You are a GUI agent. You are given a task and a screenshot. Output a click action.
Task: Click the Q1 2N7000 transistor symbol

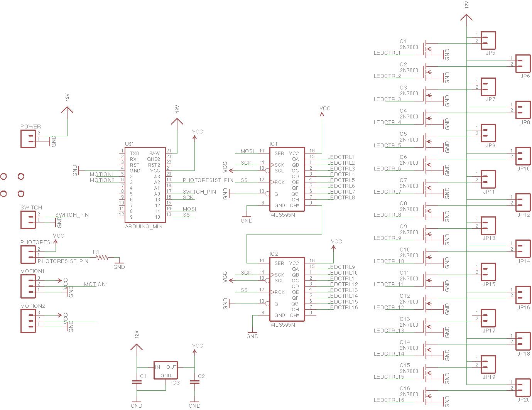pyautogui.click(x=427, y=49)
